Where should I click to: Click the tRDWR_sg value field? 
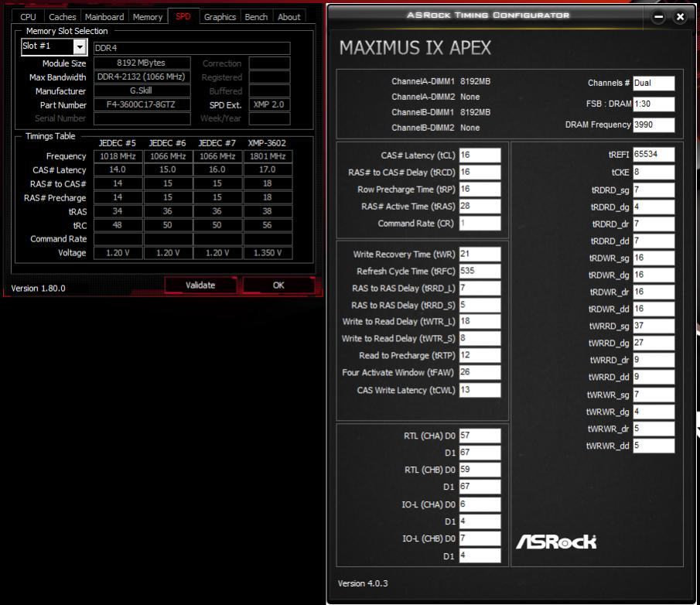coord(654,258)
